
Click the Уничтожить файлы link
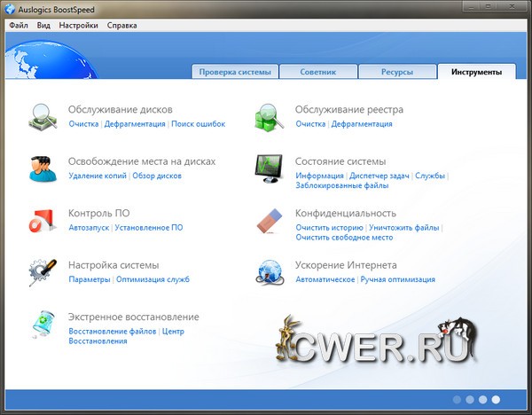403,228
